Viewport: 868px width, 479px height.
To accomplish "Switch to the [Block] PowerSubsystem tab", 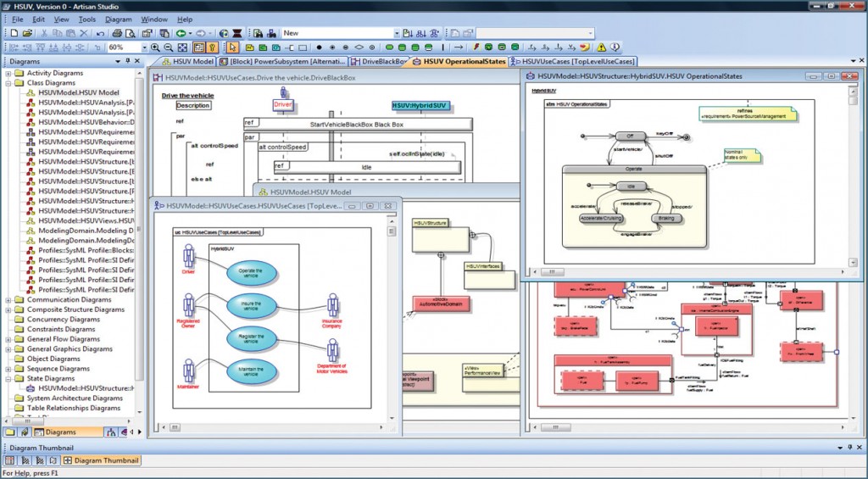I will point(283,62).
